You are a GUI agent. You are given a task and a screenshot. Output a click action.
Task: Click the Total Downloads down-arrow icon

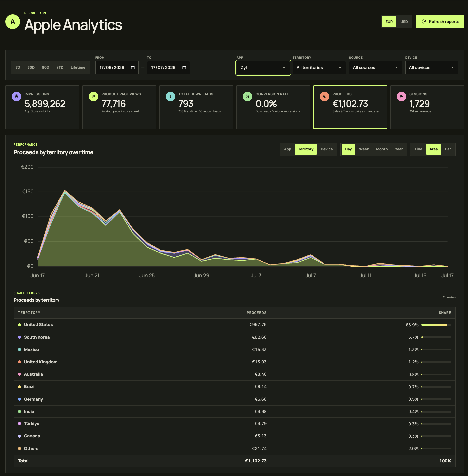click(170, 96)
